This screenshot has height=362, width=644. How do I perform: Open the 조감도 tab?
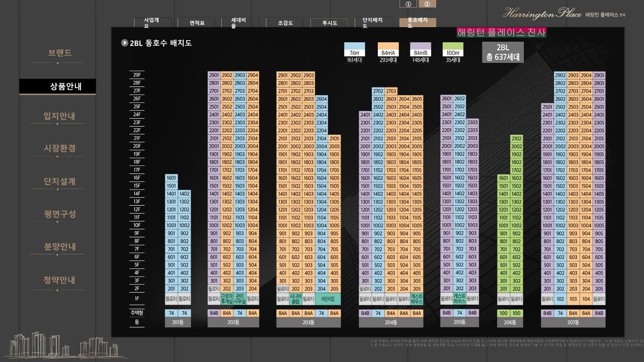(x=284, y=23)
